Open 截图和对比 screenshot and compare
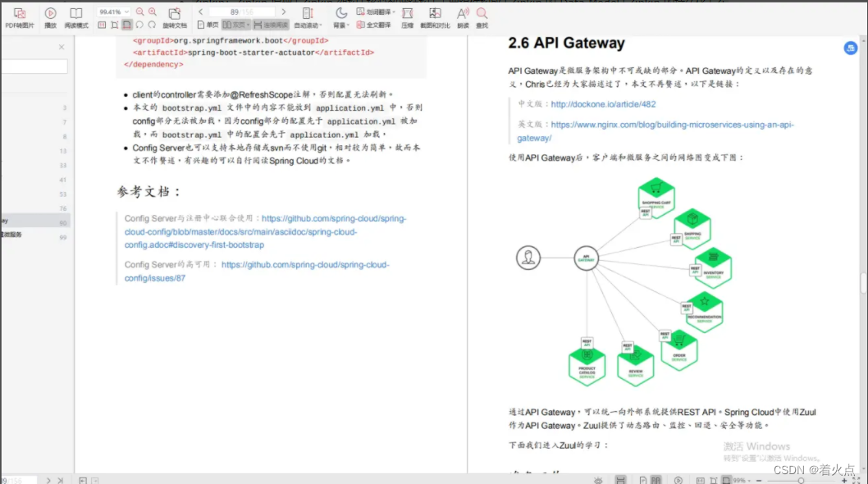 coord(435,17)
